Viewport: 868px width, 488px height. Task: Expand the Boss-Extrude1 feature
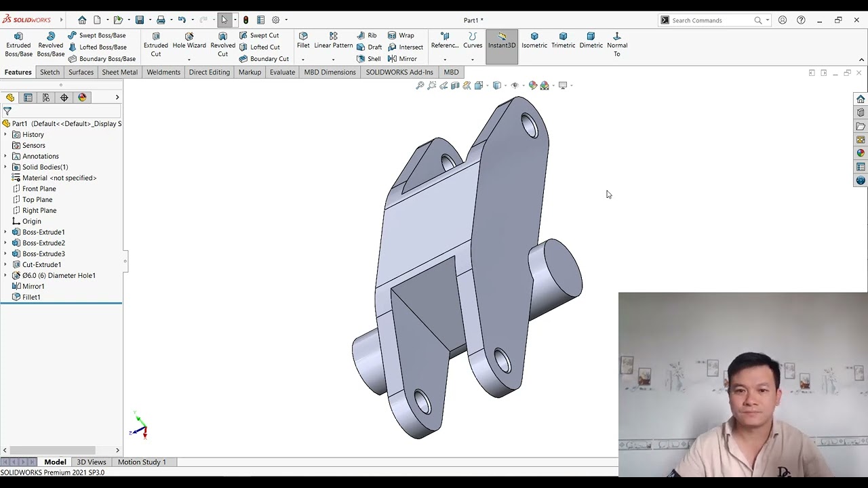tap(5, 232)
